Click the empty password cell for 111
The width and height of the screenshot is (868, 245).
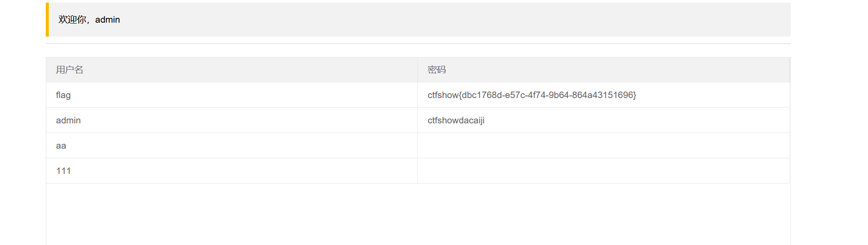[x=603, y=171]
